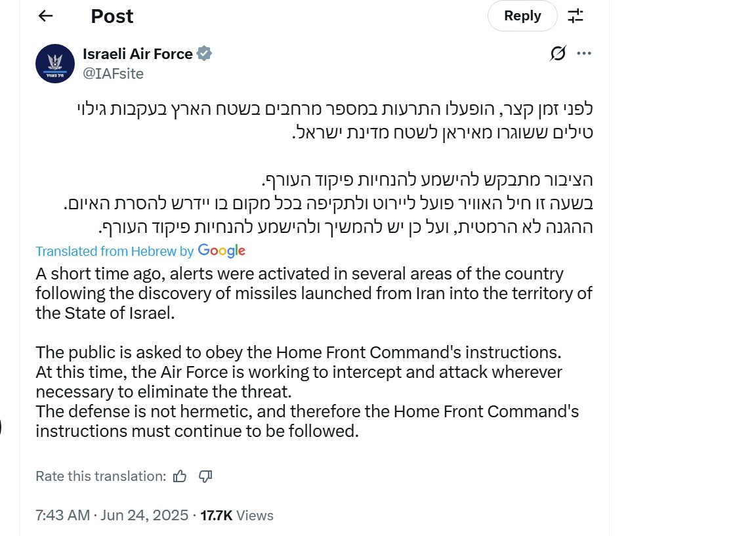Rate the translation with thumbs down
The width and height of the screenshot is (756, 536).
tap(205, 476)
